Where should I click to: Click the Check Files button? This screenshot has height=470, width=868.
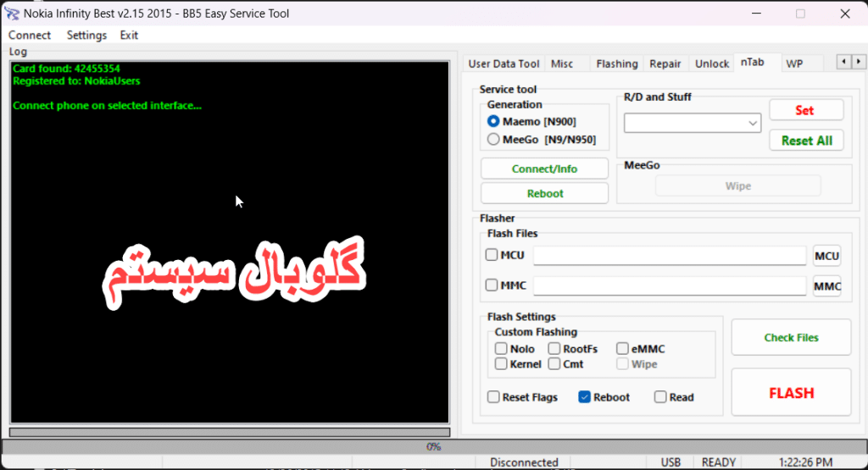(791, 337)
